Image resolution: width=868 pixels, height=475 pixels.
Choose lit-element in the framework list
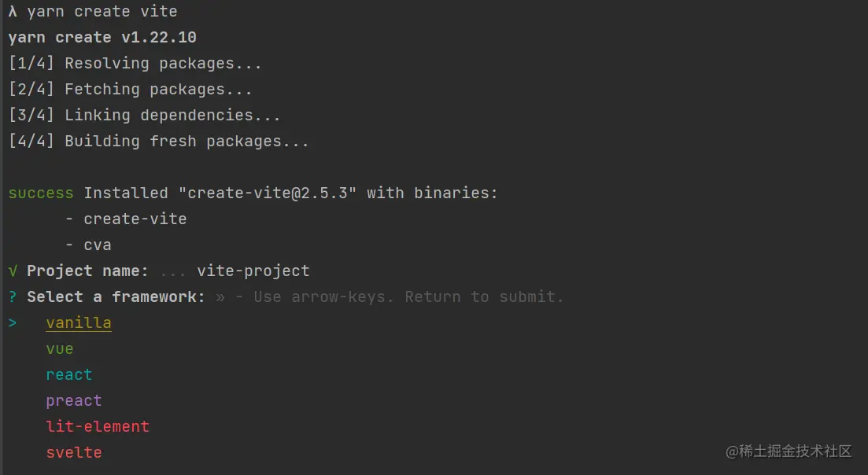pyautogui.click(x=98, y=427)
